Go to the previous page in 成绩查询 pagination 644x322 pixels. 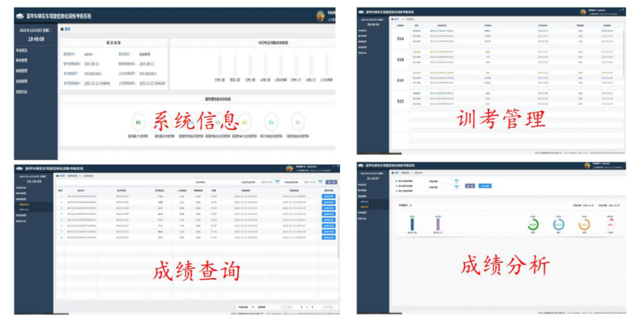285,307
